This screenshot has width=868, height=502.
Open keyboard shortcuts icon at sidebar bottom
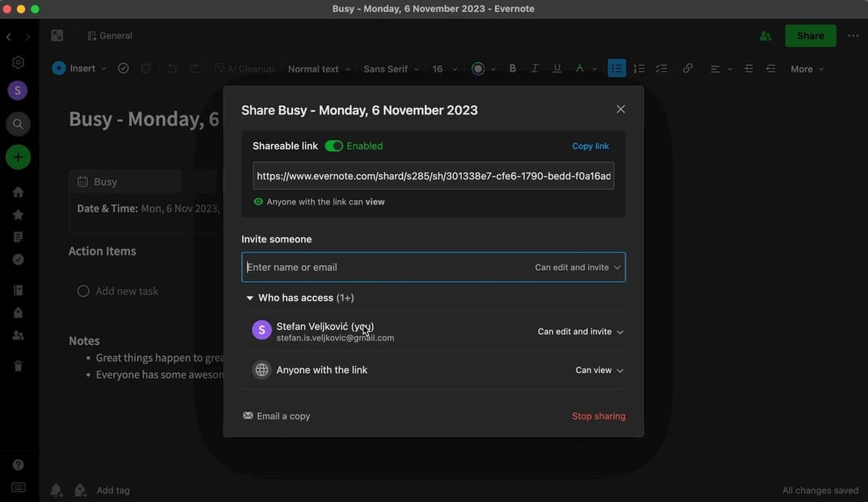coord(18,488)
